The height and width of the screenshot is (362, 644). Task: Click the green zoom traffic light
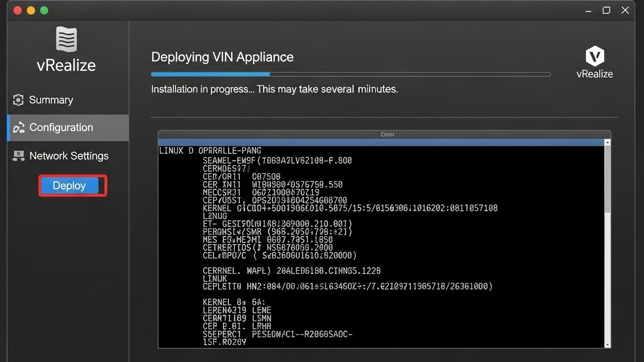(x=43, y=9)
